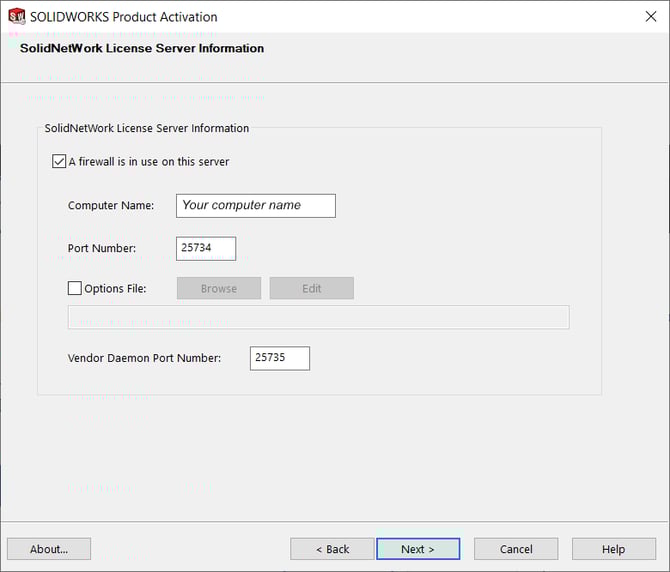Viewport: 670px width, 572px height.
Task: Proceed by clicking Next >
Action: [x=418, y=549]
